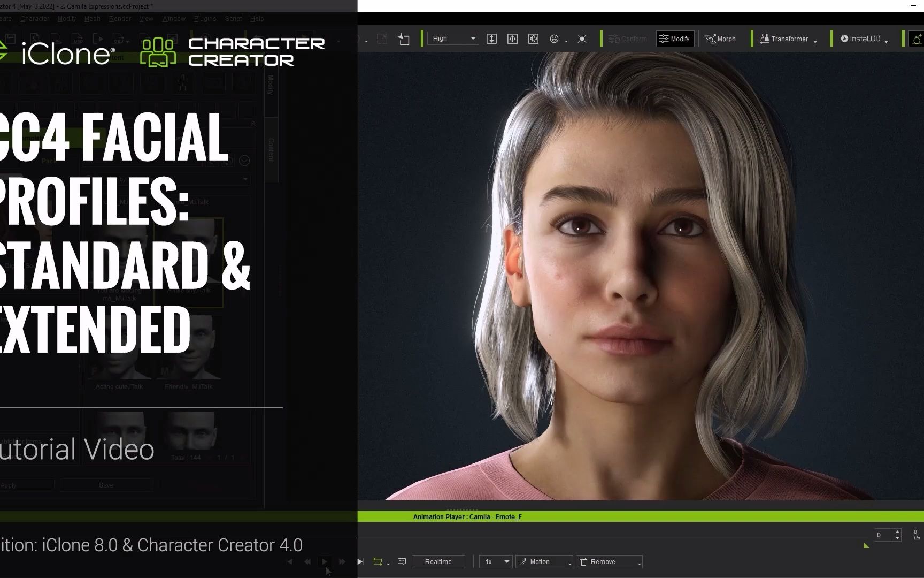
Task: Expand the Remove dropdown arrow
Action: pos(640,564)
